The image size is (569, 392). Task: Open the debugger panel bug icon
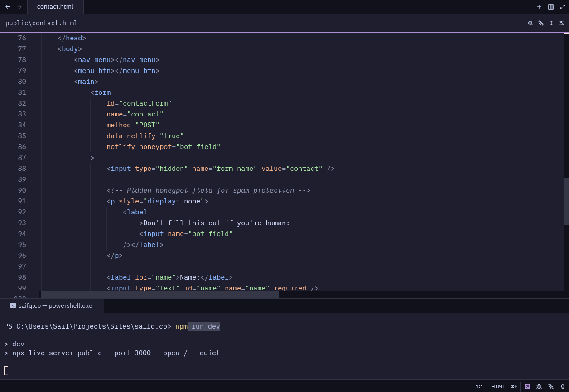tap(539, 387)
